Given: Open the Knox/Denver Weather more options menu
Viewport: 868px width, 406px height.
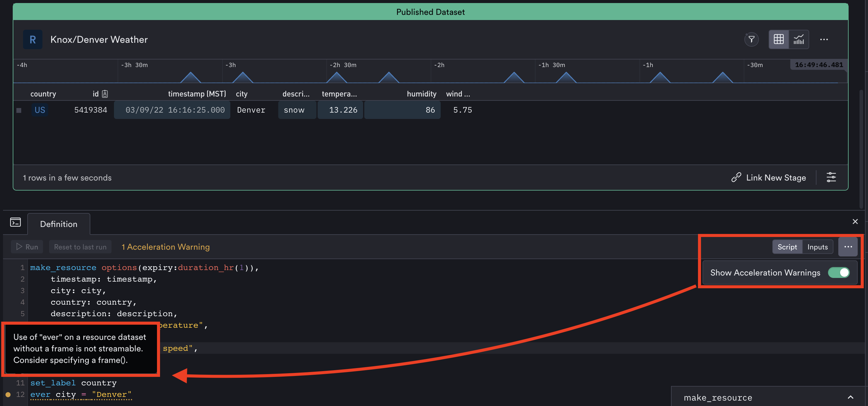Looking at the screenshot, I should coord(824,39).
